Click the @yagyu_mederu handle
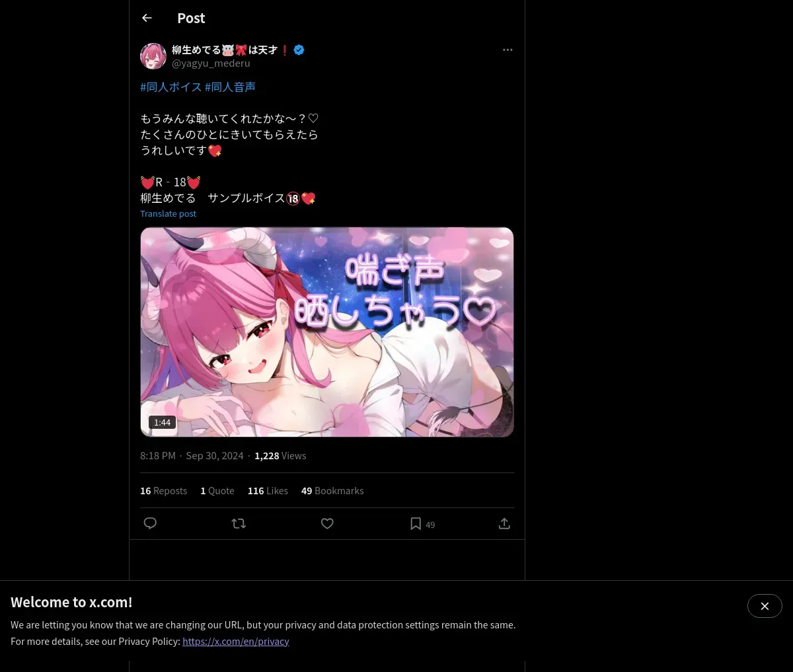 [x=211, y=63]
